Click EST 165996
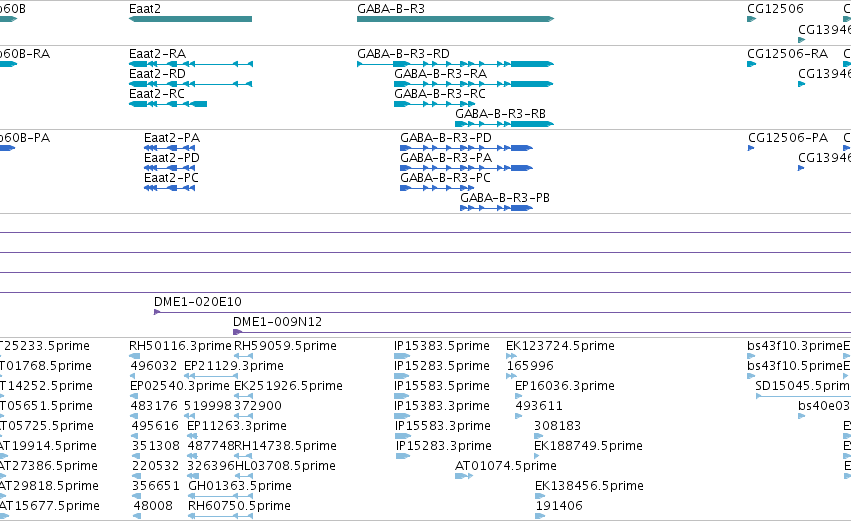Screen dimensions: 851x521 pos(530,366)
